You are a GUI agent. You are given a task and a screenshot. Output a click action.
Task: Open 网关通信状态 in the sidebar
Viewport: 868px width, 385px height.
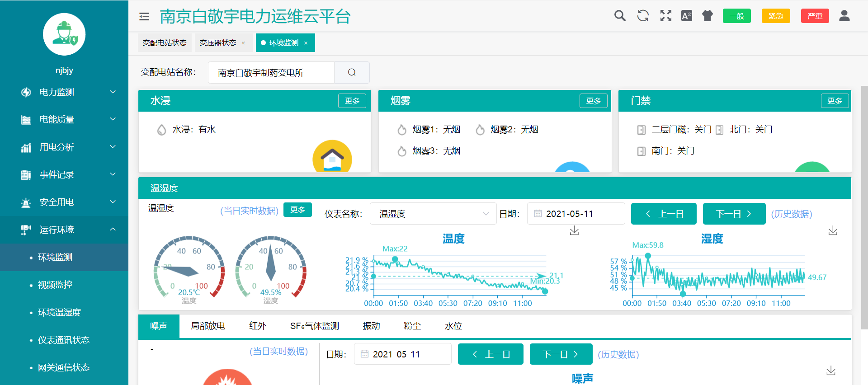click(64, 368)
